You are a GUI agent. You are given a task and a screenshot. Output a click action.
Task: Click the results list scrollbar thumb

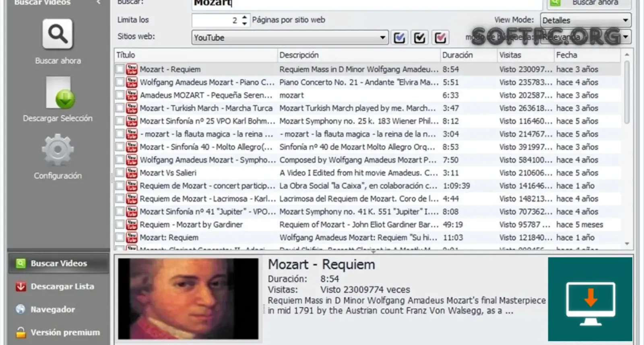627,92
